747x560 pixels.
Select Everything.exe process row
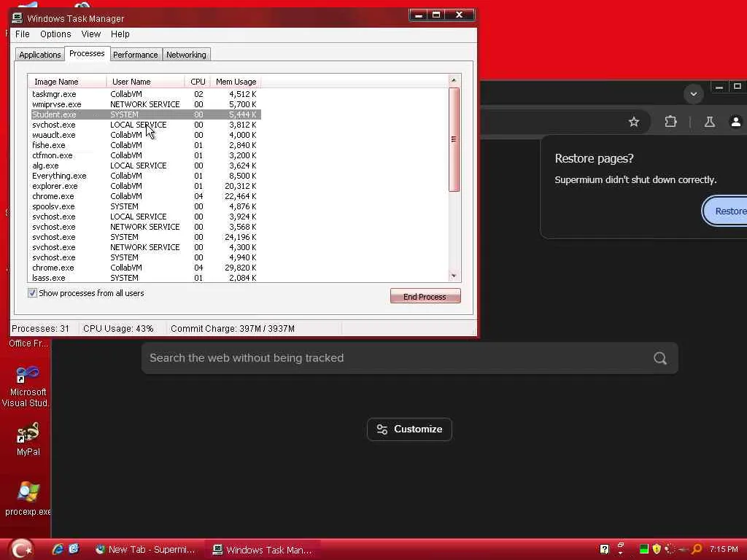pyautogui.click(x=144, y=176)
